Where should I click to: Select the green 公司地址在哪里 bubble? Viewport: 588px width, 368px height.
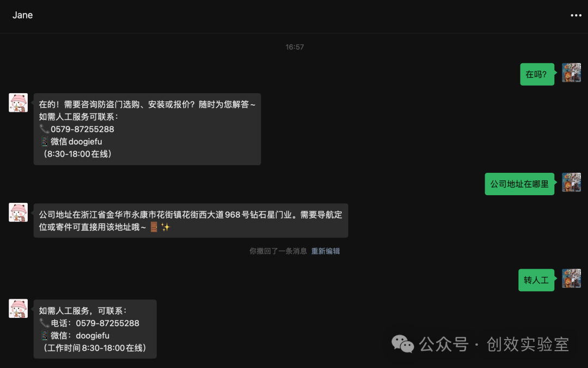tap(519, 184)
